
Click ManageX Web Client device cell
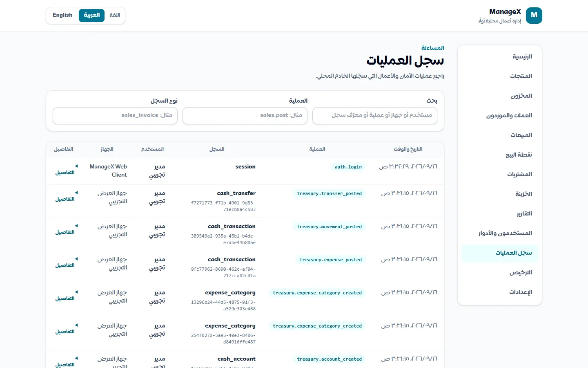click(x=108, y=171)
